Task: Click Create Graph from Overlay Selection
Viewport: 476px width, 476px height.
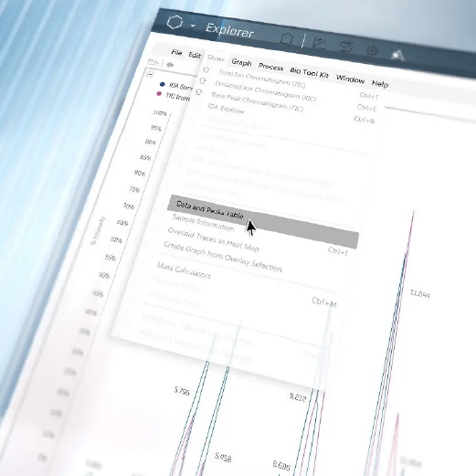Action: [x=223, y=257]
